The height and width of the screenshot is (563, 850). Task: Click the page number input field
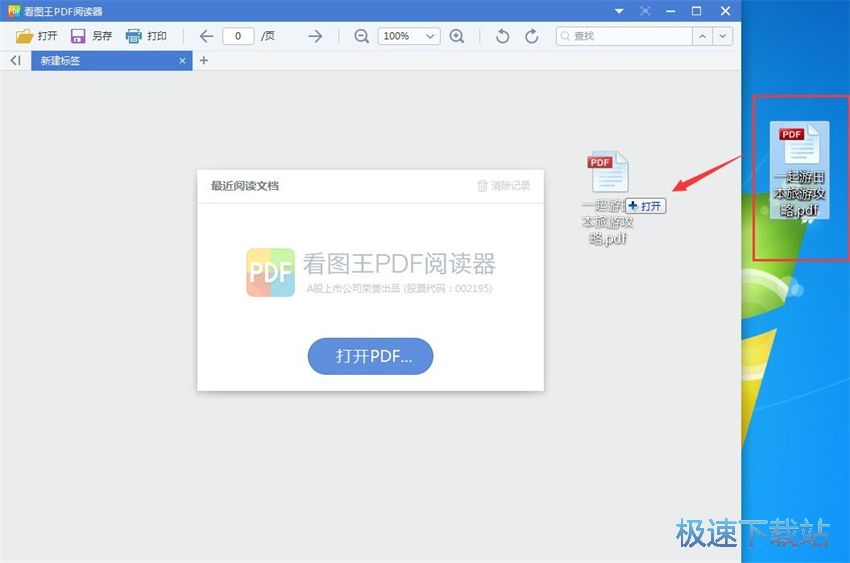(238, 36)
